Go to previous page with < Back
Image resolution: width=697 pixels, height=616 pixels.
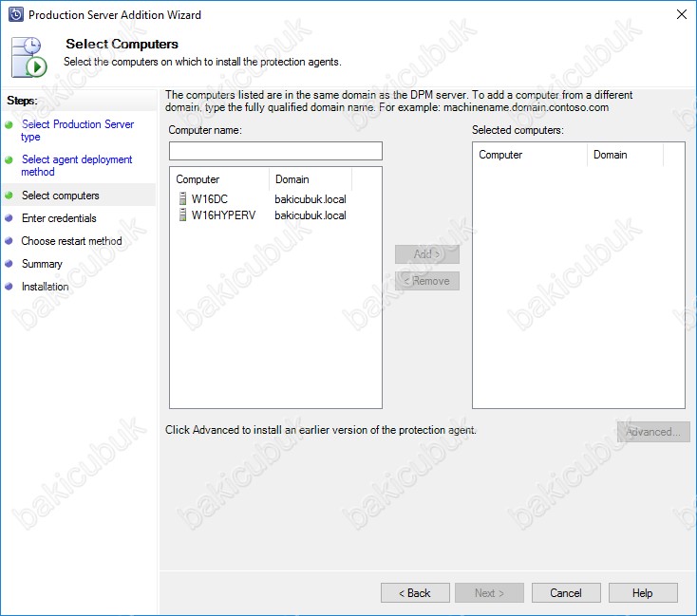point(415,593)
